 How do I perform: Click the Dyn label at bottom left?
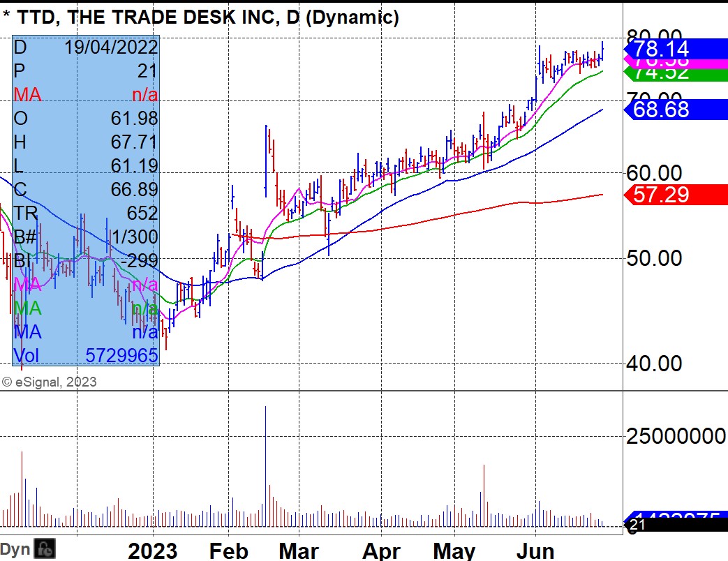click(15, 549)
